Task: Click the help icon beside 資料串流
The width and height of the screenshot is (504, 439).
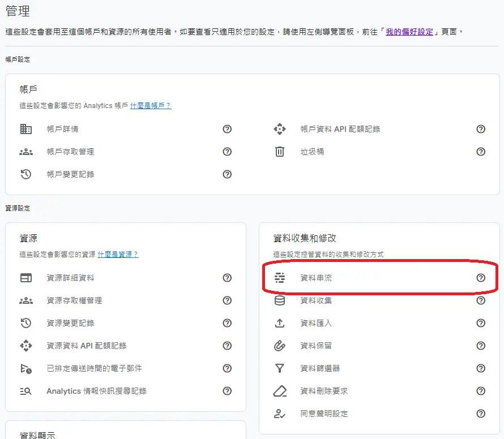Action: coord(481,278)
